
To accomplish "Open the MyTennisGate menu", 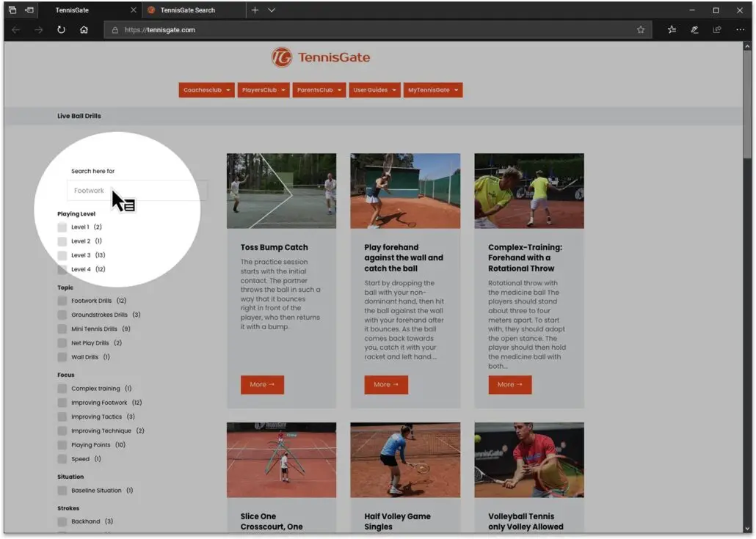I will pyautogui.click(x=432, y=90).
